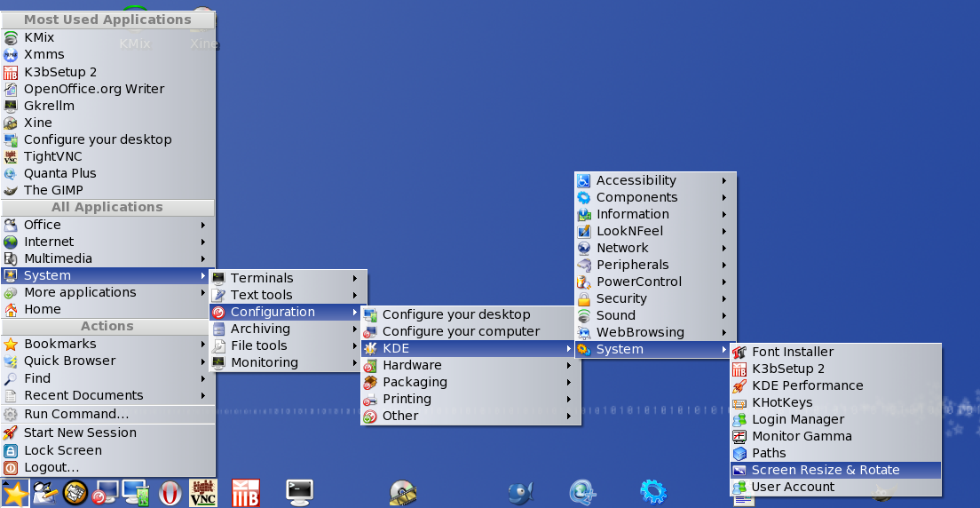Open the Peripherals submenu
Viewport: 980px width, 508px height.
coord(655,265)
